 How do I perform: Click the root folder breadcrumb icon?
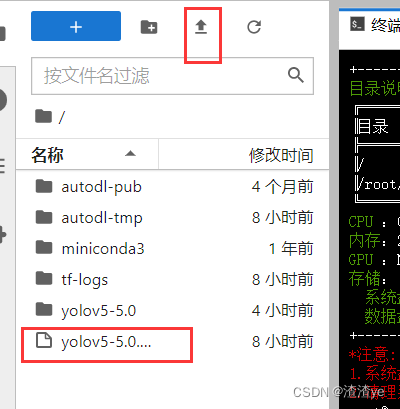[x=44, y=116]
